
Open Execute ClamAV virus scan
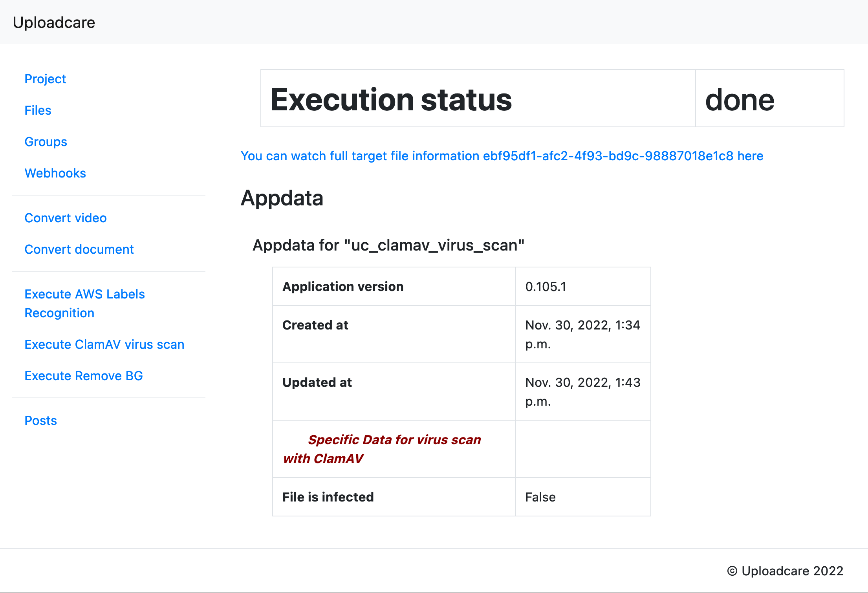pyautogui.click(x=104, y=344)
